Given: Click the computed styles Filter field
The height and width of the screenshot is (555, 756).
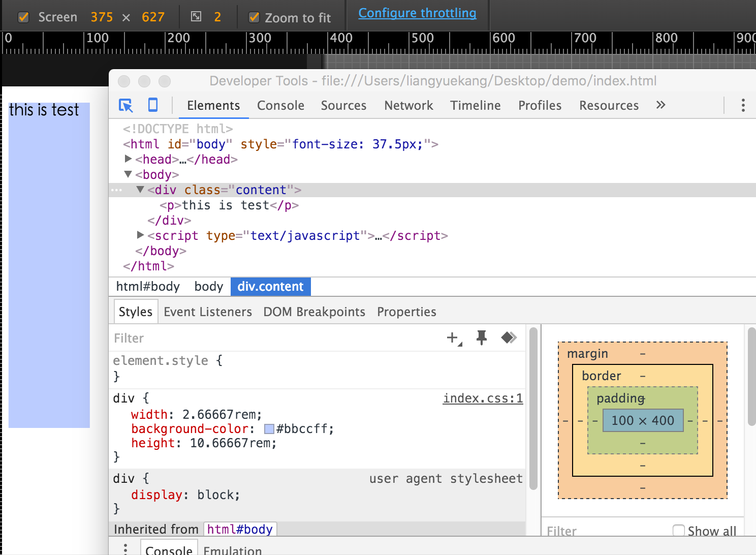Looking at the screenshot, I should click(x=605, y=531).
